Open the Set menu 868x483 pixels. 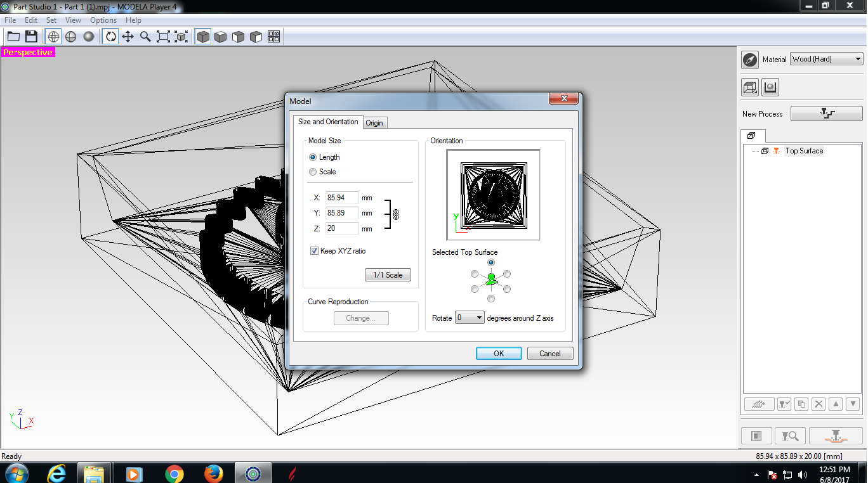[51, 20]
